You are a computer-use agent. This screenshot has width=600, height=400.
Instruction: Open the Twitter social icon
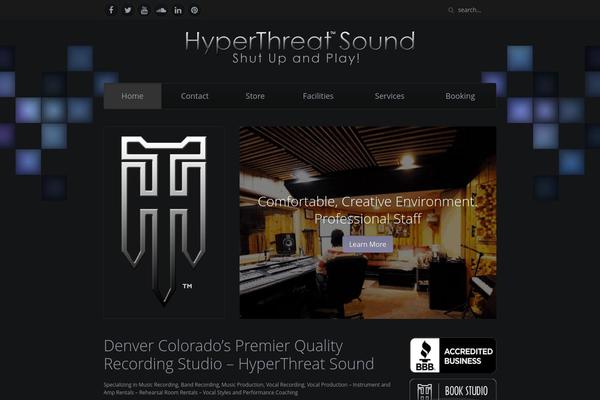click(x=128, y=10)
